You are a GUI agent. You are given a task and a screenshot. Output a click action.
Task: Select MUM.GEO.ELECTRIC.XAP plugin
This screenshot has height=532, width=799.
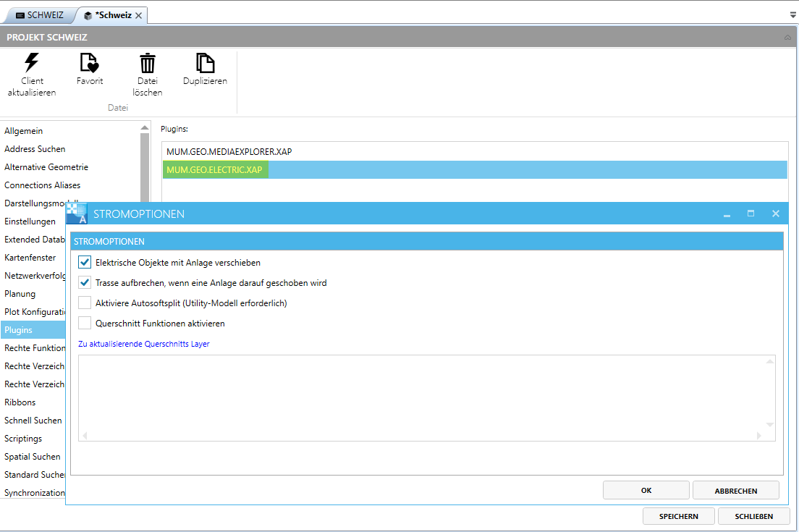(475, 169)
